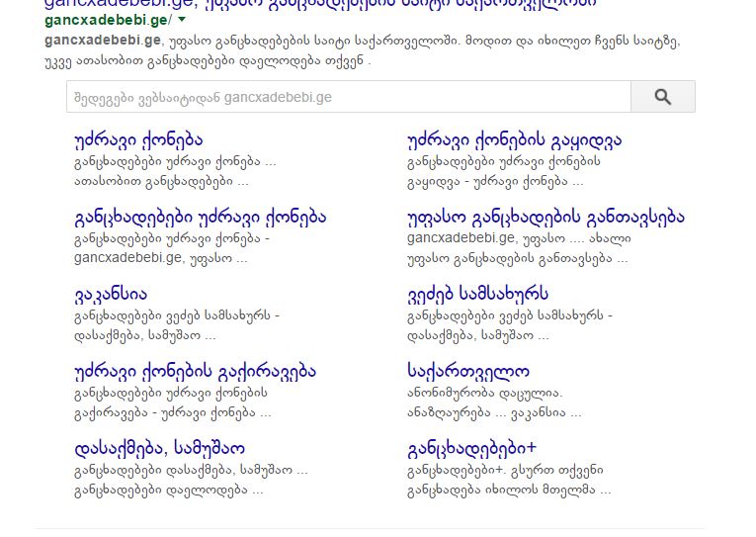The height and width of the screenshot is (537, 756).
Task: Click description line 'უკვე ათასობით განცხადებები დაელოდება თქვენ'
Action: click(x=207, y=62)
